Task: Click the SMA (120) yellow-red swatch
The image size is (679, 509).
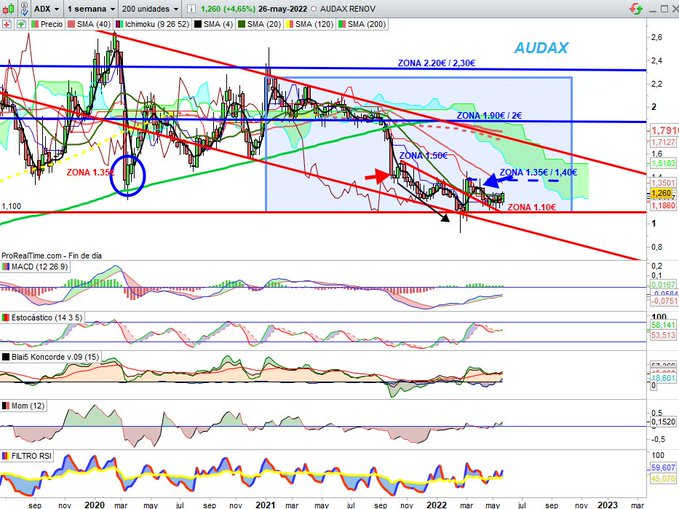Action: pyautogui.click(x=290, y=24)
